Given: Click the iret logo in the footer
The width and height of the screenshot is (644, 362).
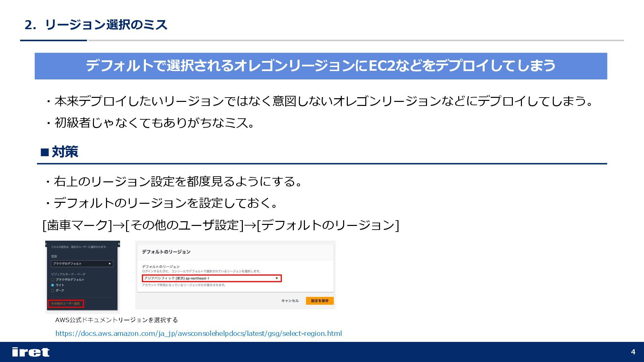Looking at the screenshot, I should pos(31,352).
